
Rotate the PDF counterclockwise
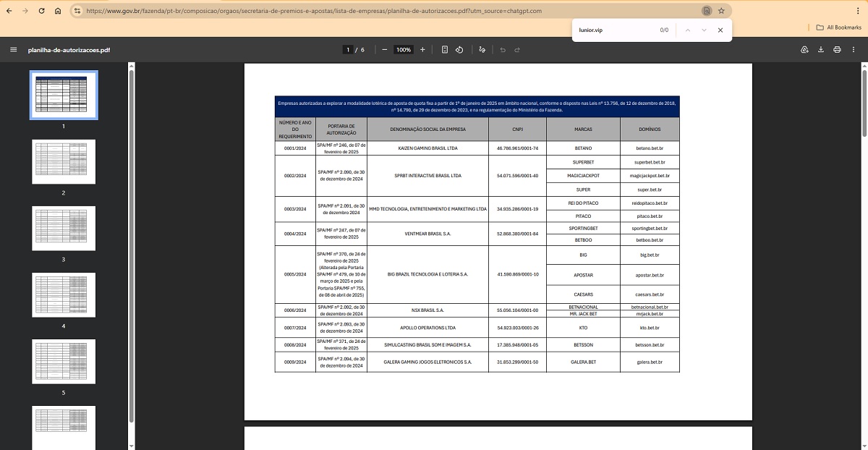pos(459,50)
